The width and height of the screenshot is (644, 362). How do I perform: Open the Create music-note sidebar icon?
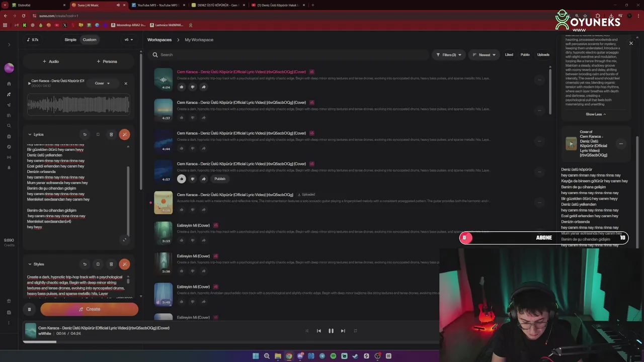pyautogui.click(x=9, y=95)
